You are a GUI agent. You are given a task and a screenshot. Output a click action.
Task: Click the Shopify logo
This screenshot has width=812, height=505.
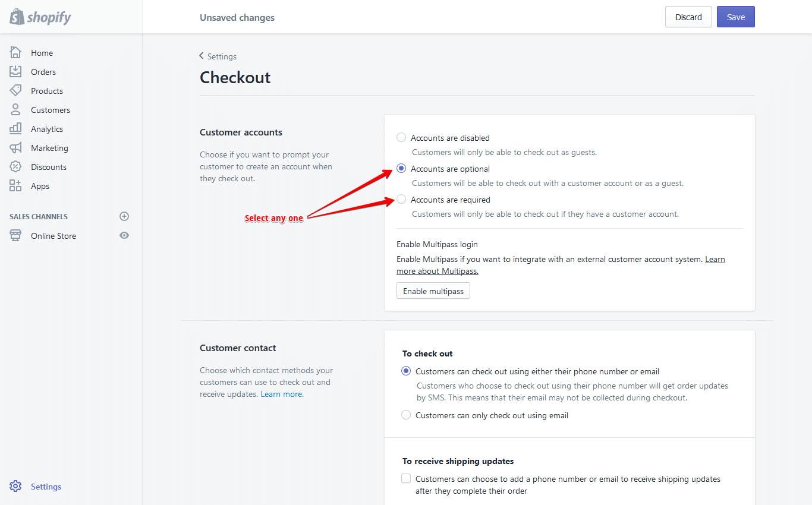(40, 17)
